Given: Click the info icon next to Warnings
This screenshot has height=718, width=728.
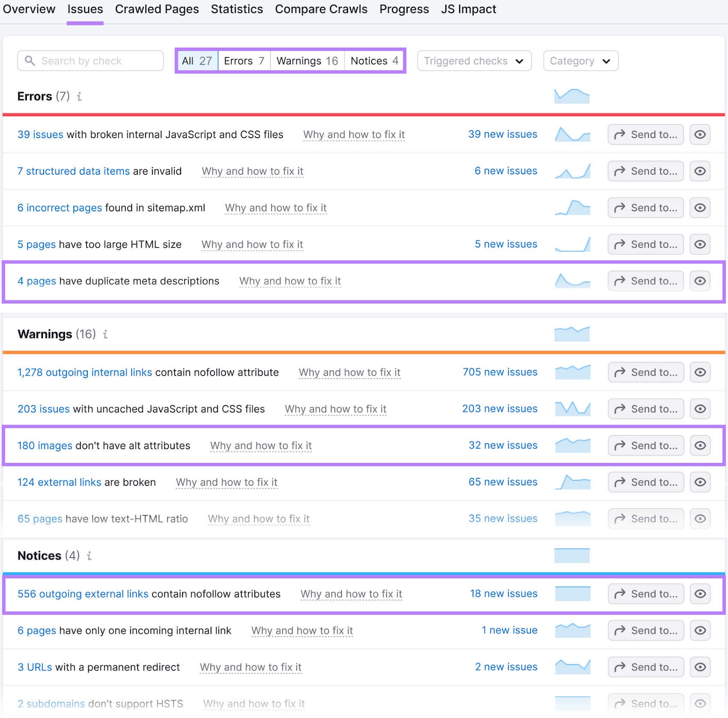Looking at the screenshot, I should pos(106,334).
